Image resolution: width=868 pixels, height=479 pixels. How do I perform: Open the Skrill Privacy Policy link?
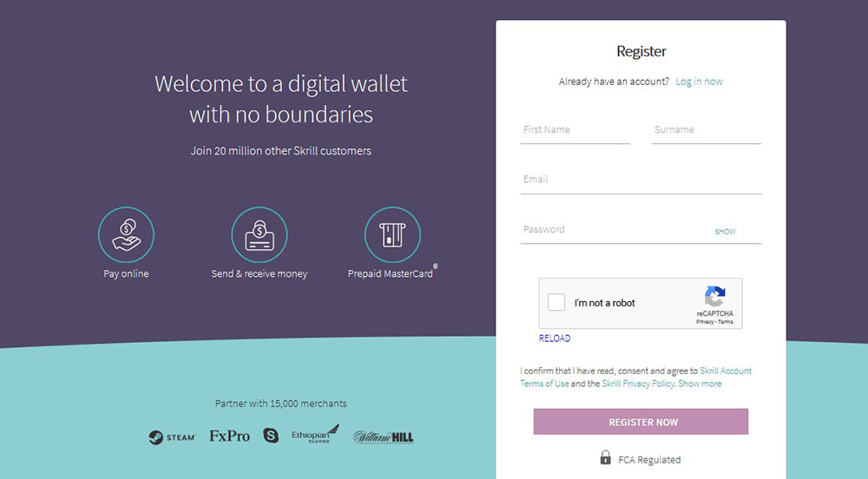point(637,384)
